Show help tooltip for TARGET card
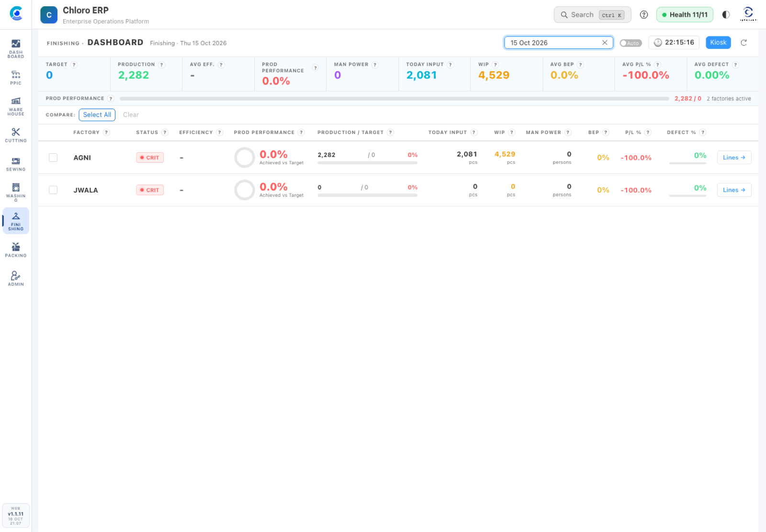Viewport: 766px width, 532px height. point(74,65)
